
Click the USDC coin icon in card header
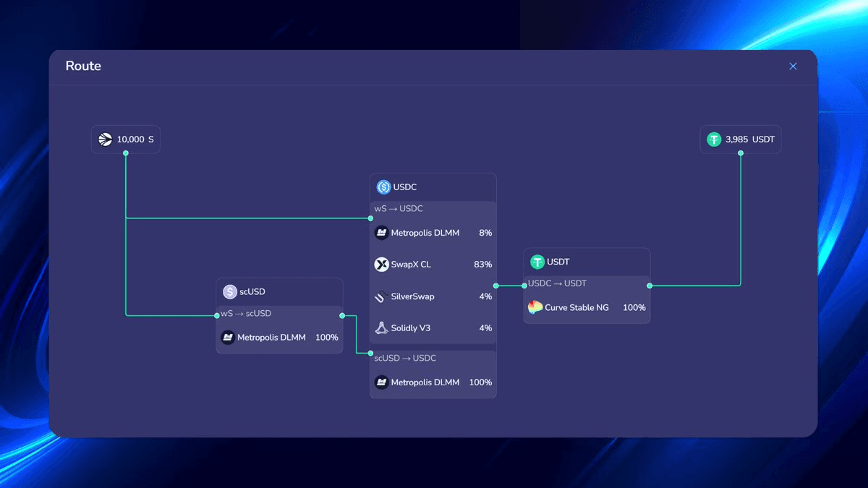click(x=383, y=187)
